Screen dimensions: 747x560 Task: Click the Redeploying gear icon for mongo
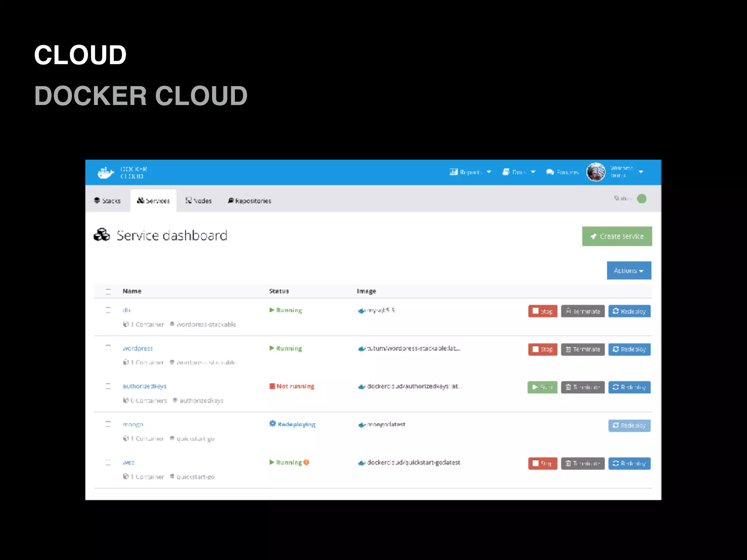[x=272, y=424]
